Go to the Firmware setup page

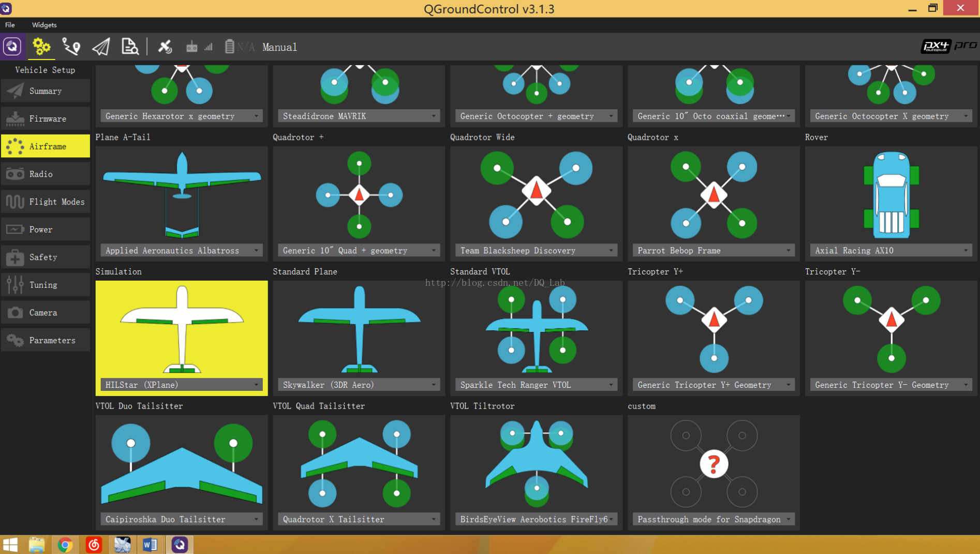point(46,119)
